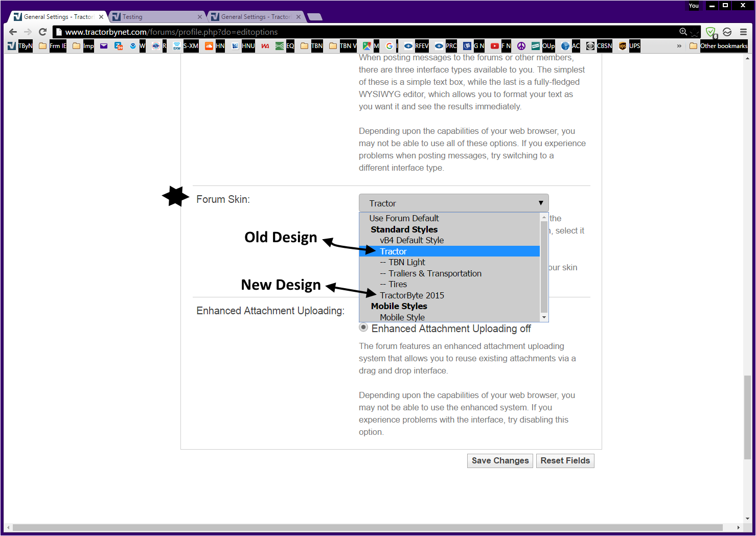Open the YouTube bookmark icon

[x=494, y=46]
